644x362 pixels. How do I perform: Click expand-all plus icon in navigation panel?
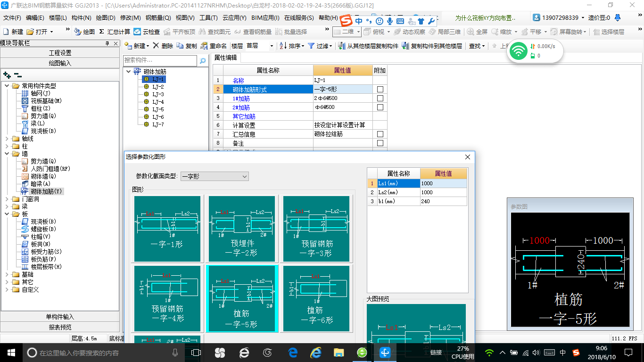coord(7,75)
